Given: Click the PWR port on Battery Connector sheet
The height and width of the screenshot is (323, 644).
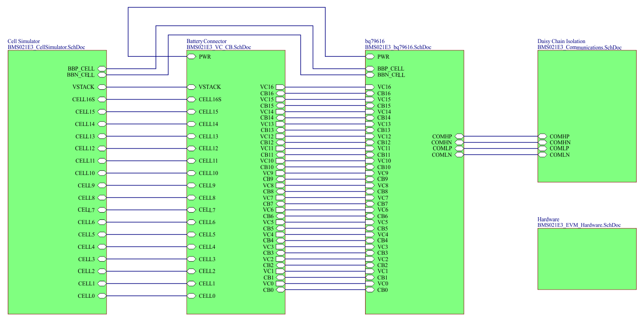Looking at the screenshot, I should [x=191, y=57].
